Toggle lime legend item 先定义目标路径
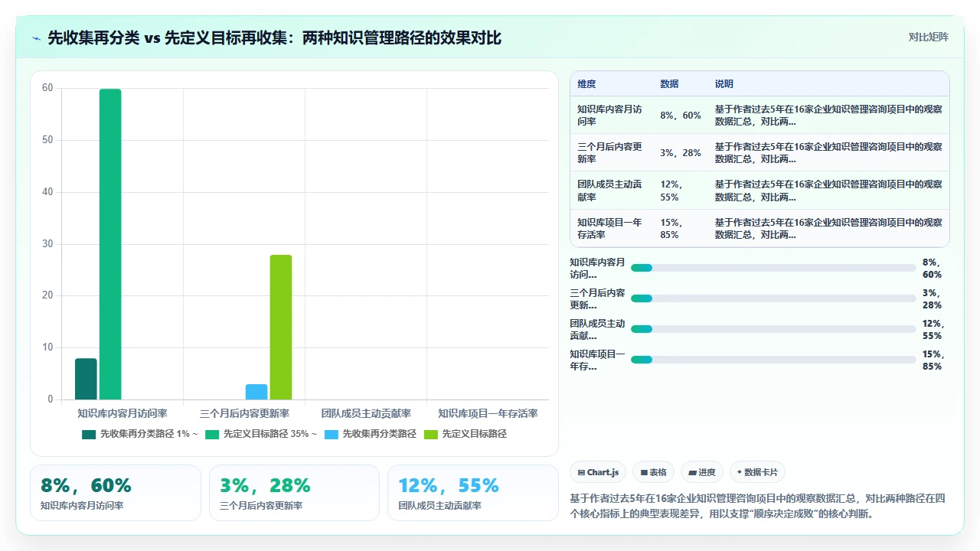980x551 pixels. [x=465, y=434]
